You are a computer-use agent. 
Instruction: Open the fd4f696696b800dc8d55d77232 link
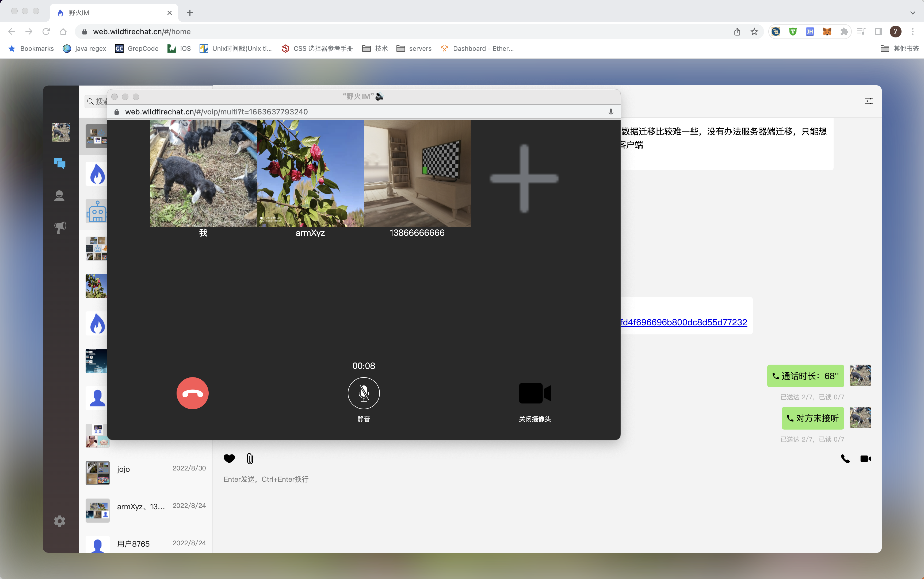[684, 322]
